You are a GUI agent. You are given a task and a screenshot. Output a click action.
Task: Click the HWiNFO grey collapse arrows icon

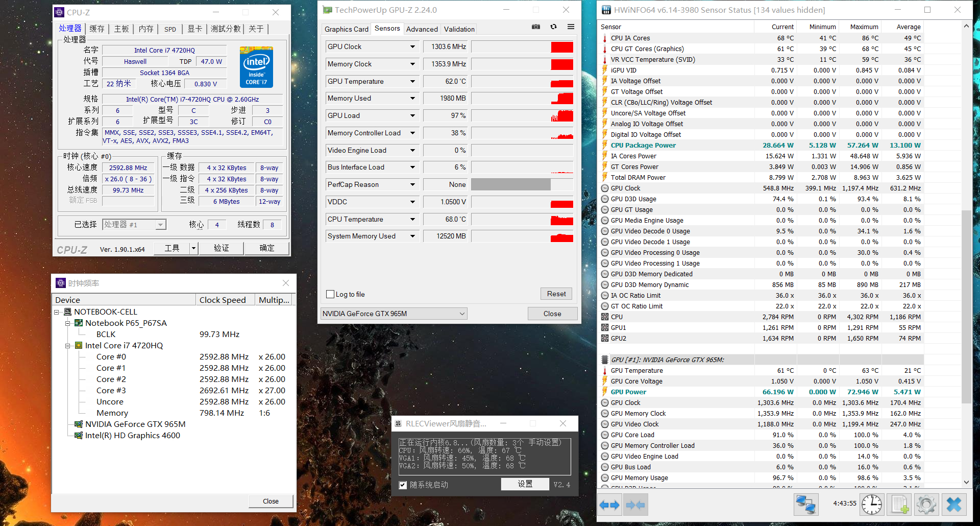tap(635, 505)
